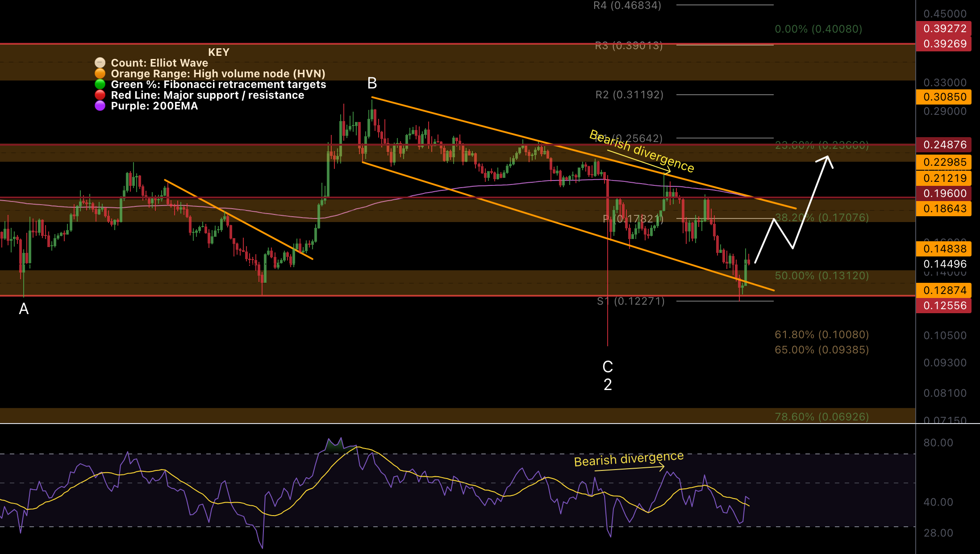Click the white Elliot Wave key circle
The image size is (980, 554).
[100, 63]
